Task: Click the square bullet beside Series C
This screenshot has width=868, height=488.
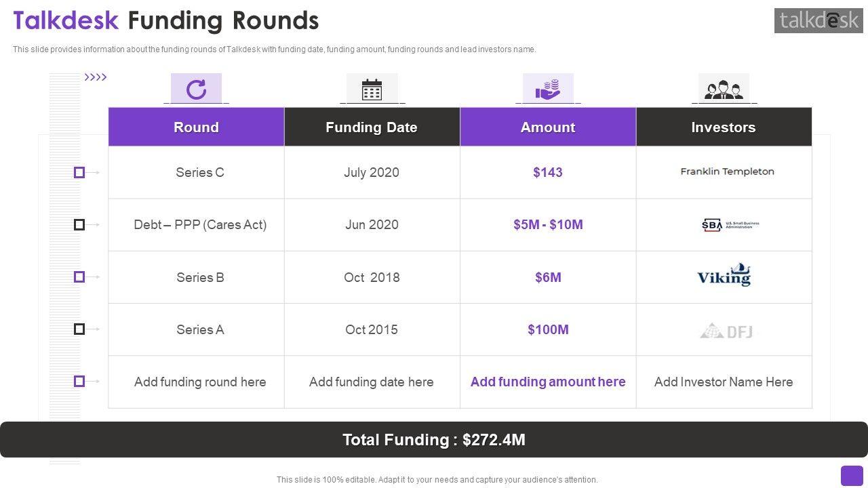Action: [x=79, y=173]
